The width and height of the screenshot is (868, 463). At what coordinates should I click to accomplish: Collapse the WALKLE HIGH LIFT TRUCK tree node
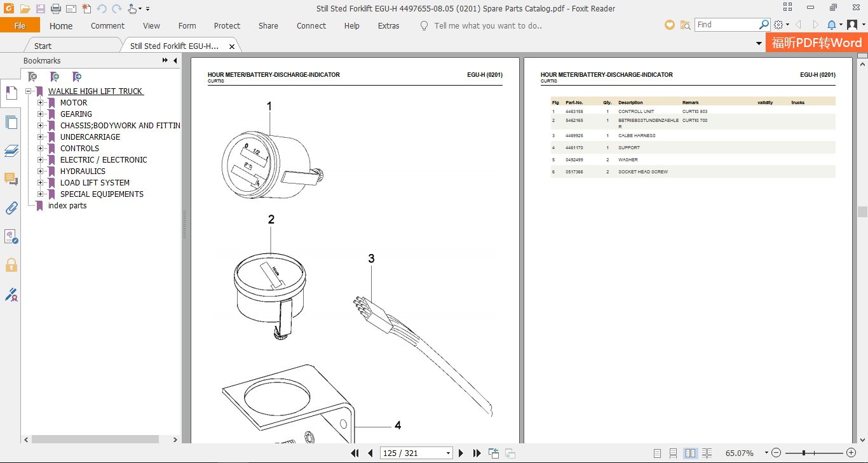[x=29, y=91]
